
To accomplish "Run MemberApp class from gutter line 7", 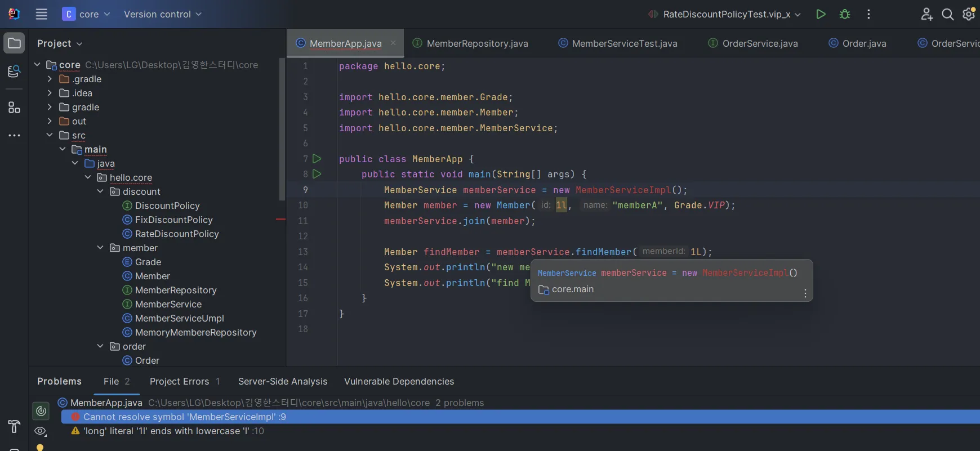I will [x=317, y=159].
